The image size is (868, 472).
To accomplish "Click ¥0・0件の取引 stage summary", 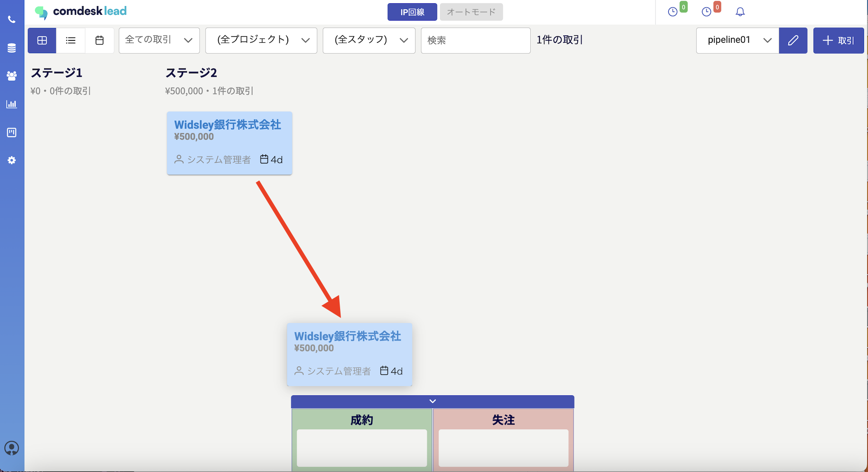I will [x=61, y=91].
